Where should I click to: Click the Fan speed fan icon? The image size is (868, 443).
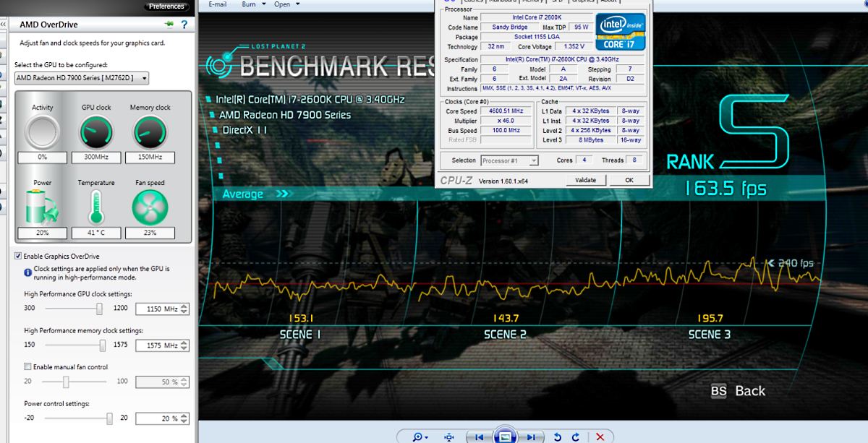[150, 207]
